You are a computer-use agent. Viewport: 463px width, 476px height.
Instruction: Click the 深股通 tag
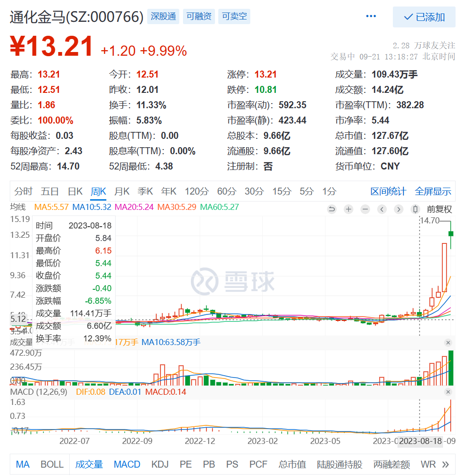[x=163, y=16]
